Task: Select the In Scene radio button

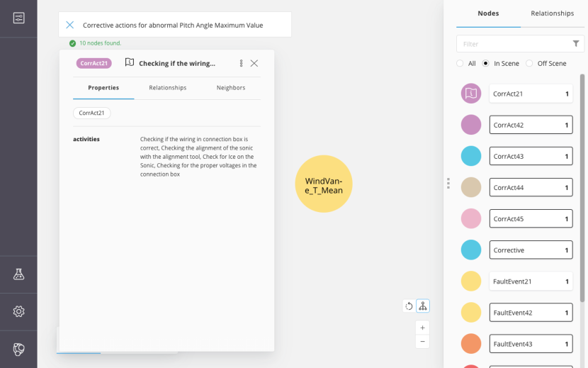Action: 486,63
